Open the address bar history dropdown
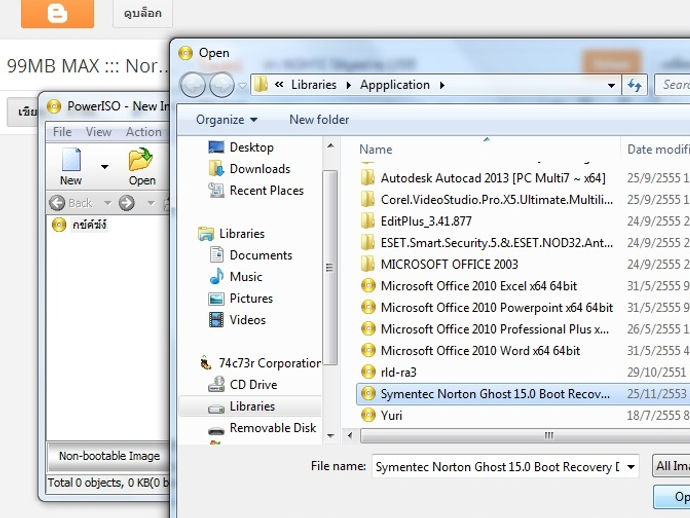The height and width of the screenshot is (518, 690). click(x=611, y=85)
